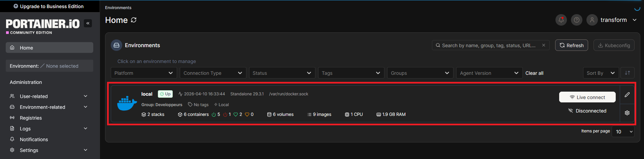Edit the local environment with pencil icon

pos(627,95)
